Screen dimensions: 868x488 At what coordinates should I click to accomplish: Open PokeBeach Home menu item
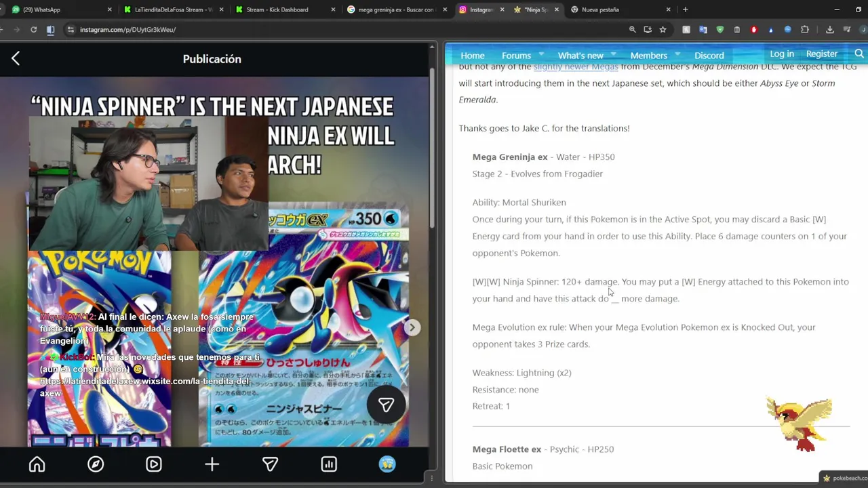tap(473, 55)
